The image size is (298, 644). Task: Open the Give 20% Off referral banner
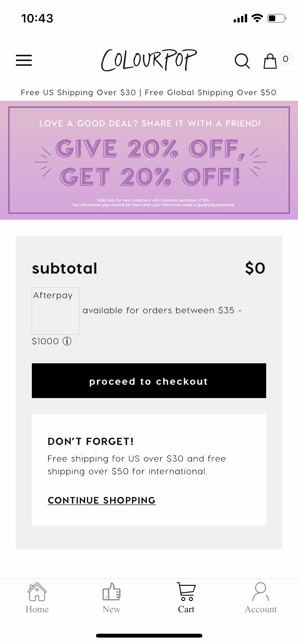[x=149, y=160]
